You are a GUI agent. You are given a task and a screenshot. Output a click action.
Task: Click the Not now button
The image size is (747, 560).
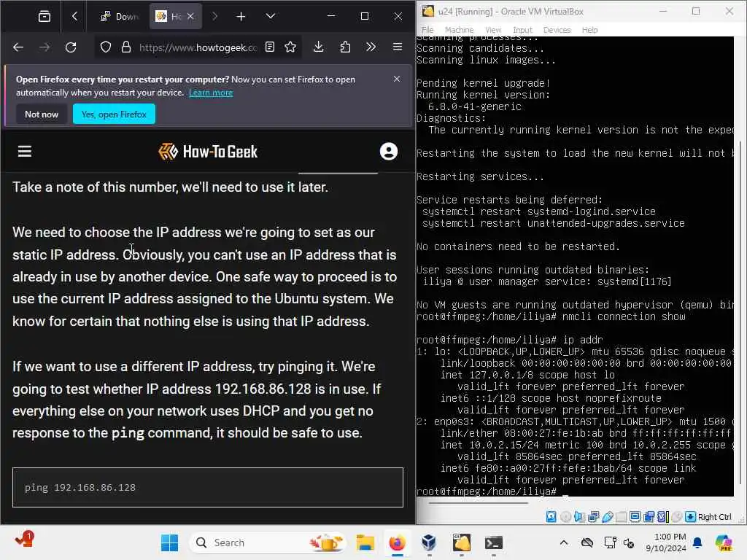(x=42, y=114)
